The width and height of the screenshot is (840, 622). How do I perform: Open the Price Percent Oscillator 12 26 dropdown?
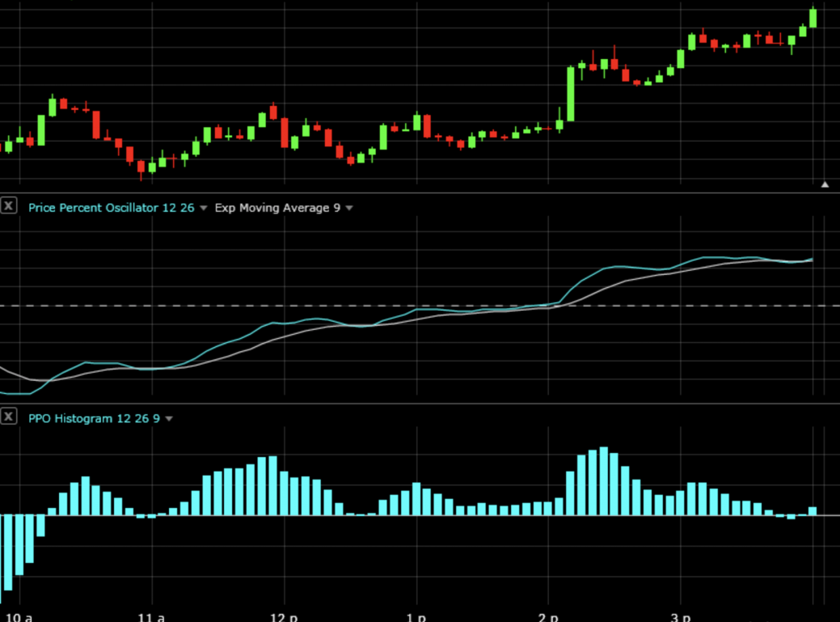(203, 208)
